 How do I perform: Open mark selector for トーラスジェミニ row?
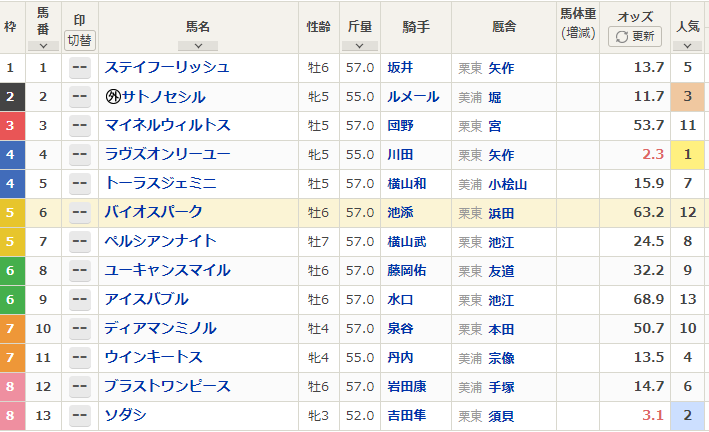[x=80, y=184]
